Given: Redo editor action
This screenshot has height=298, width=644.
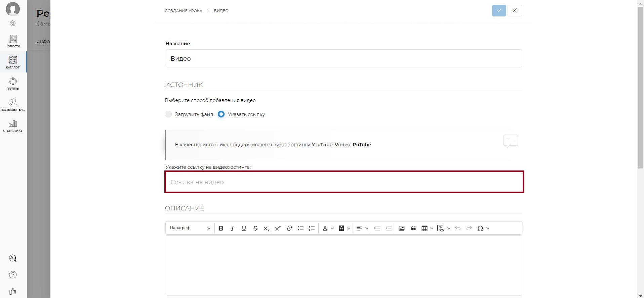Looking at the screenshot, I should pyautogui.click(x=469, y=228).
